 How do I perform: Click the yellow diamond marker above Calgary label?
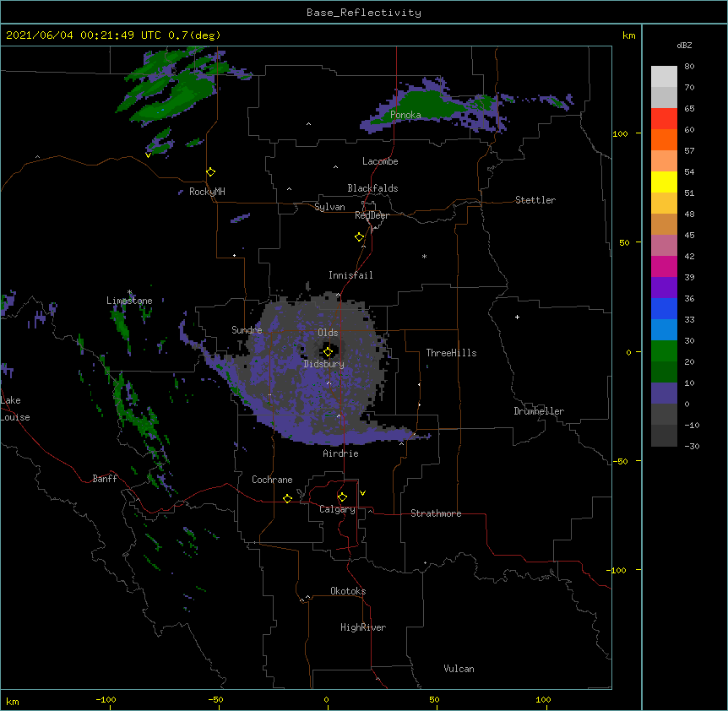342,497
